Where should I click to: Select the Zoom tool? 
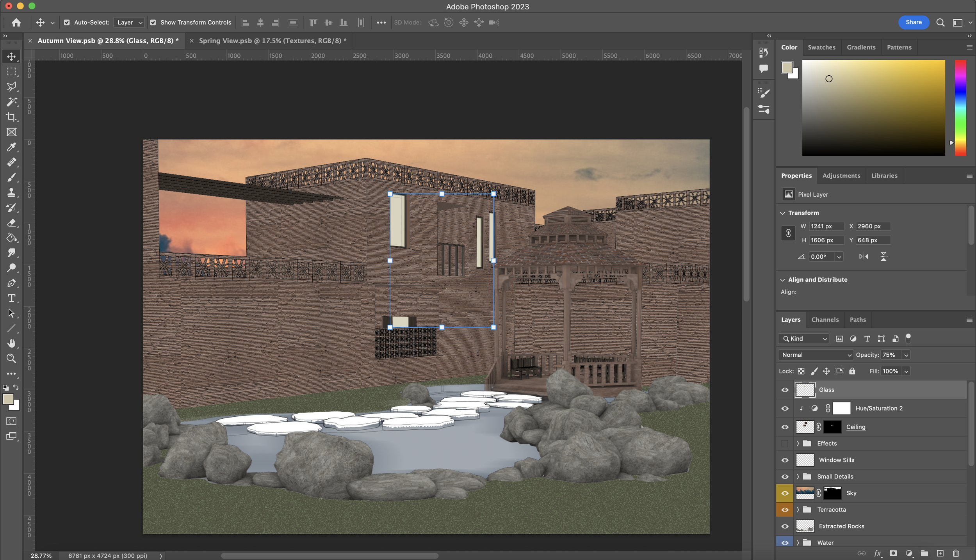pyautogui.click(x=11, y=358)
